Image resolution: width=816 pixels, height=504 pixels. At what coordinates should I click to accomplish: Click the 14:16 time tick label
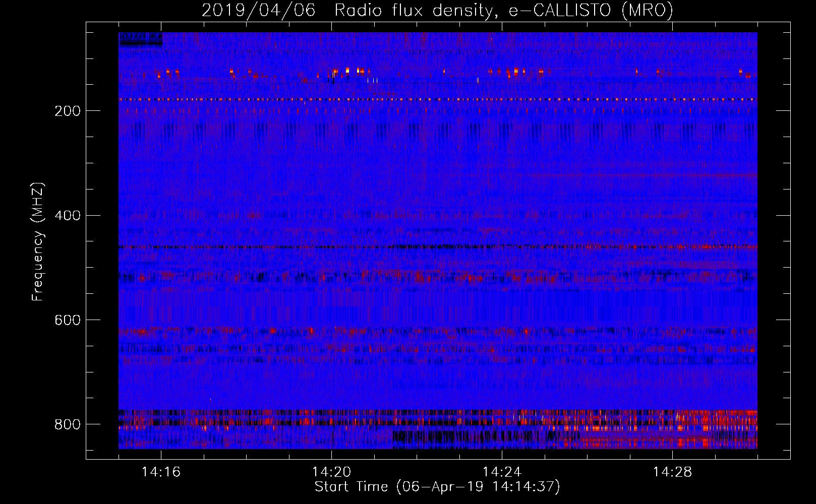[x=161, y=472]
